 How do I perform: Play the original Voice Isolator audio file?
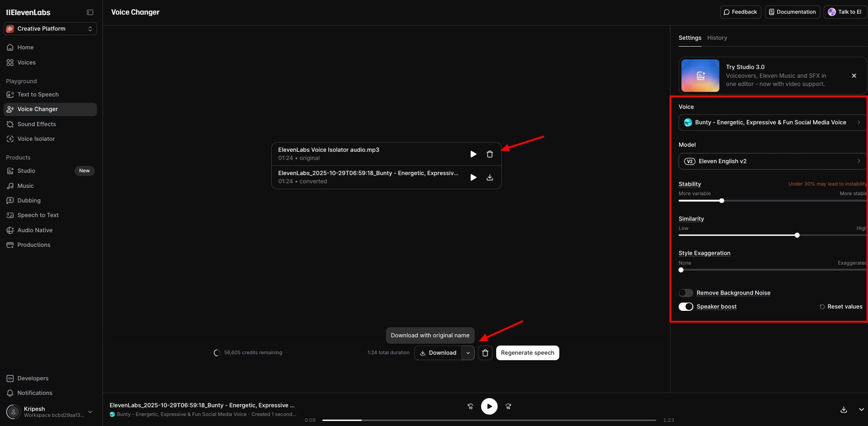pyautogui.click(x=473, y=154)
